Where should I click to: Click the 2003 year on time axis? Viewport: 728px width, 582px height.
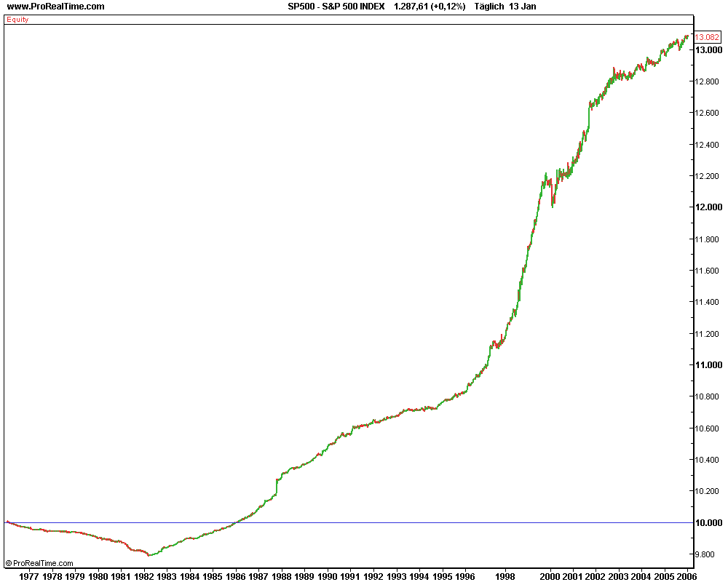pyautogui.click(x=618, y=577)
